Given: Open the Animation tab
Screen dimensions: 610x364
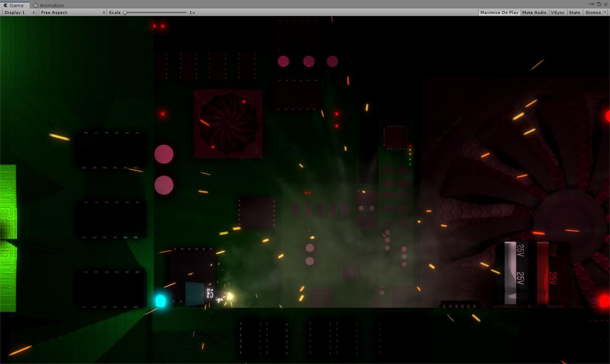Looking at the screenshot, I should 49,5.
